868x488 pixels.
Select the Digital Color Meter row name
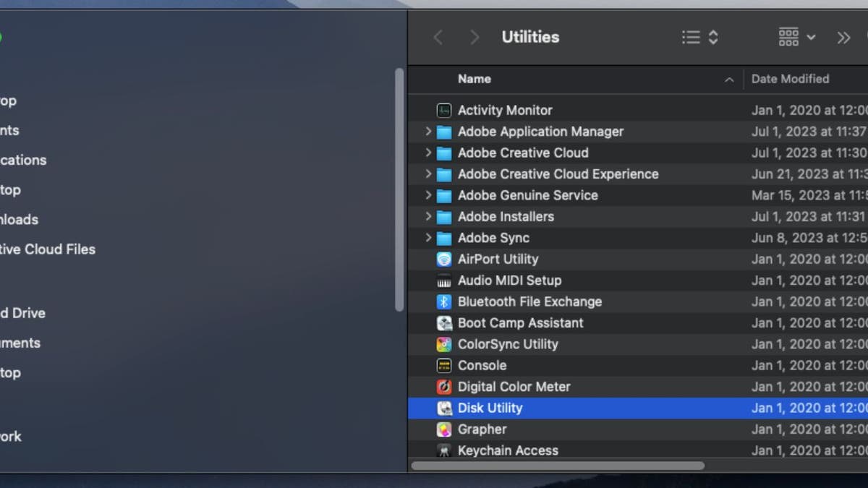[x=514, y=387]
